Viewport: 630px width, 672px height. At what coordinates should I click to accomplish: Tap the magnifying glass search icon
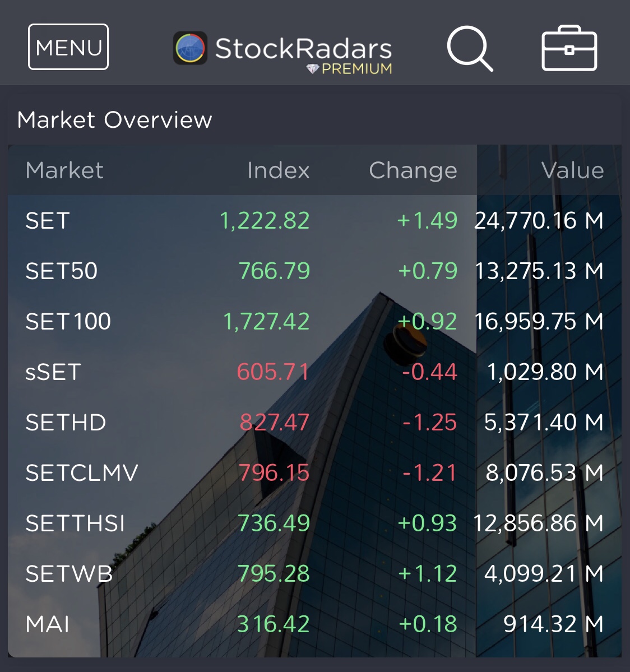coord(469,48)
